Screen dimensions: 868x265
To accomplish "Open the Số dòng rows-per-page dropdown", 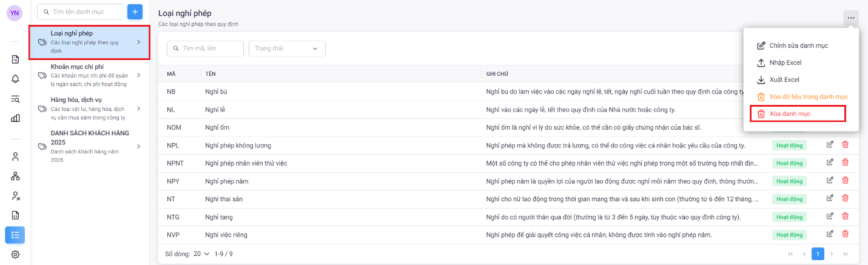I will [x=201, y=253].
